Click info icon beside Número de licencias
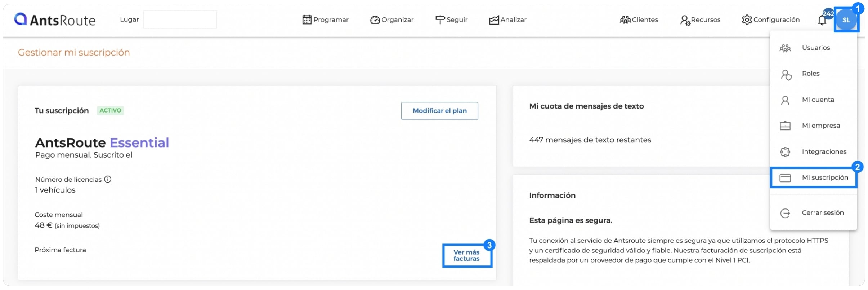The height and width of the screenshot is (290, 868). click(108, 179)
